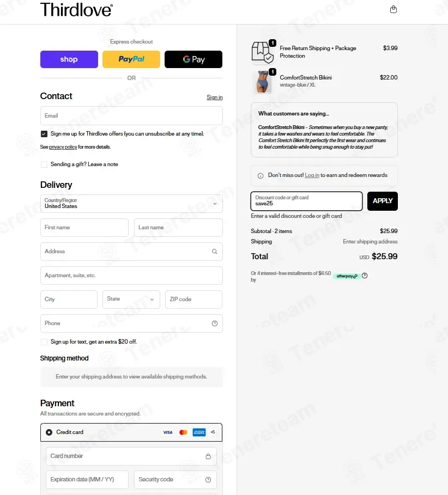The image size is (448, 495).
Task: Pay with the Shop express button
Action: 69,59
